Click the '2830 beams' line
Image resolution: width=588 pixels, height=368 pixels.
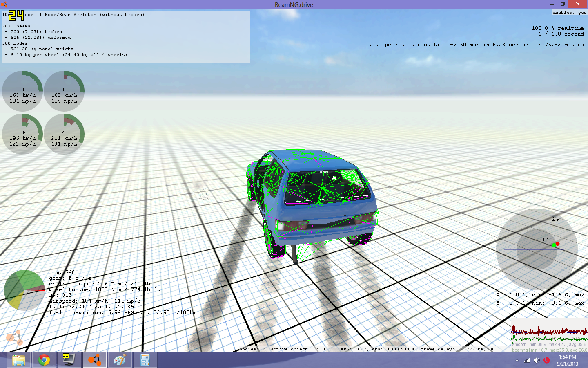(16, 26)
